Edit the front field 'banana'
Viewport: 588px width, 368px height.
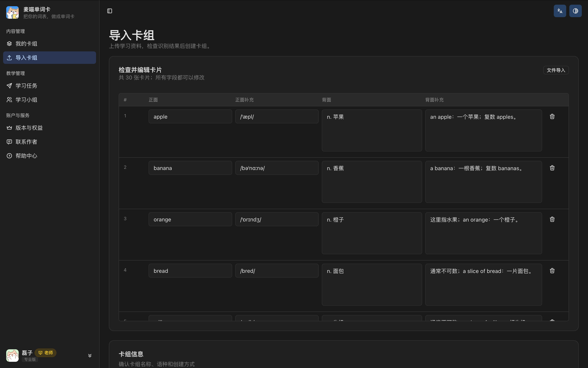pos(190,168)
